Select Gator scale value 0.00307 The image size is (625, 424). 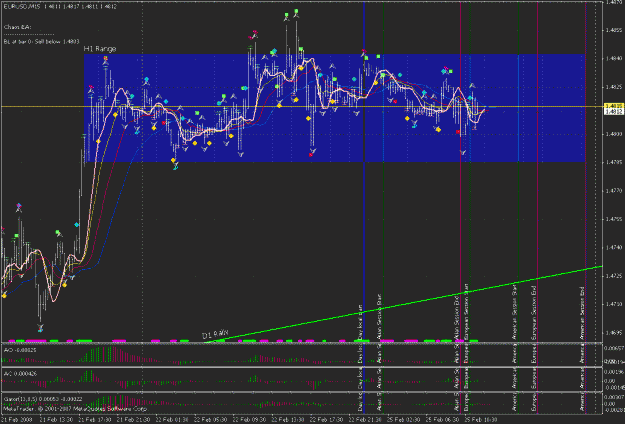pyautogui.click(x=615, y=397)
